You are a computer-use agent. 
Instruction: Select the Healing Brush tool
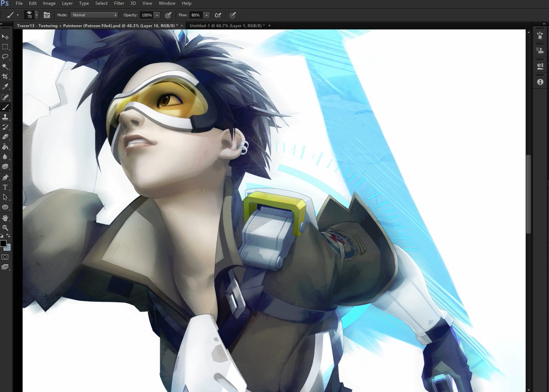click(x=5, y=97)
